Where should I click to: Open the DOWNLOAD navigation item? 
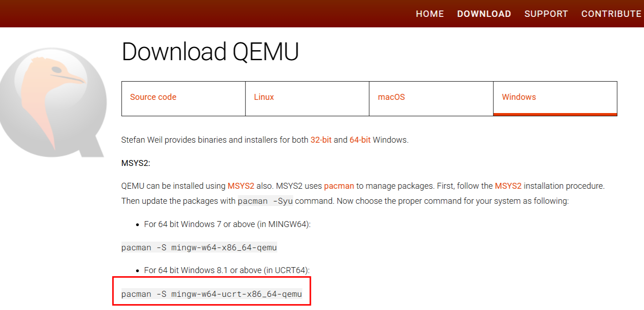click(x=484, y=14)
